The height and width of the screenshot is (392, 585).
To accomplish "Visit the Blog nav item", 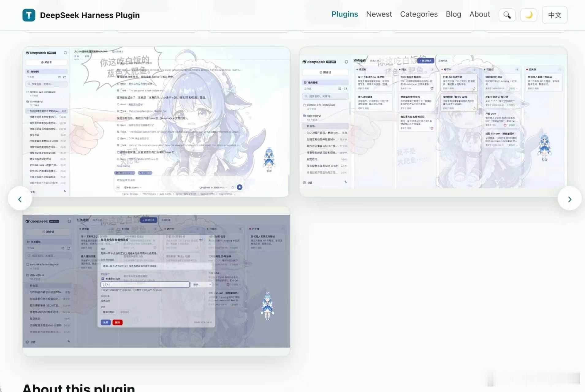I will (454, 14).
